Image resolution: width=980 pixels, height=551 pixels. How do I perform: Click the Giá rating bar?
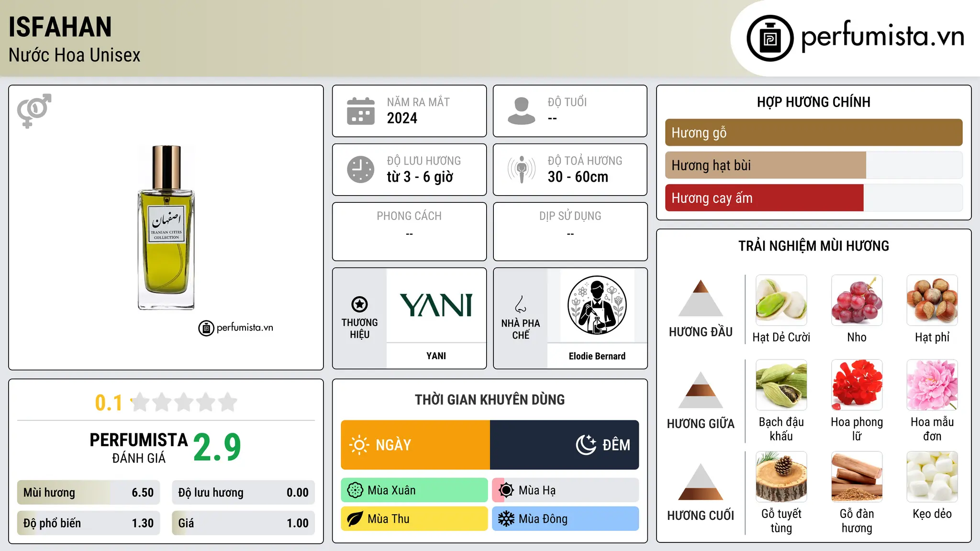pos(244,523)
